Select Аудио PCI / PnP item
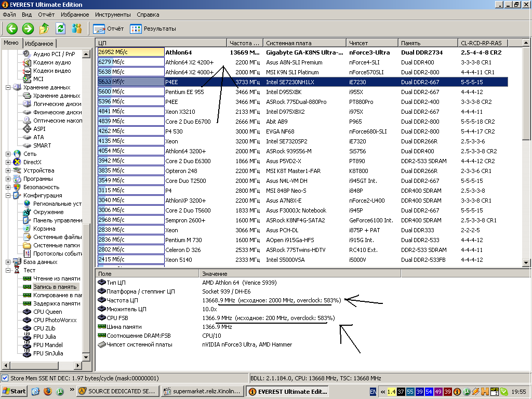The width and height of the screenshot is (532, 399). click(54, 54)
